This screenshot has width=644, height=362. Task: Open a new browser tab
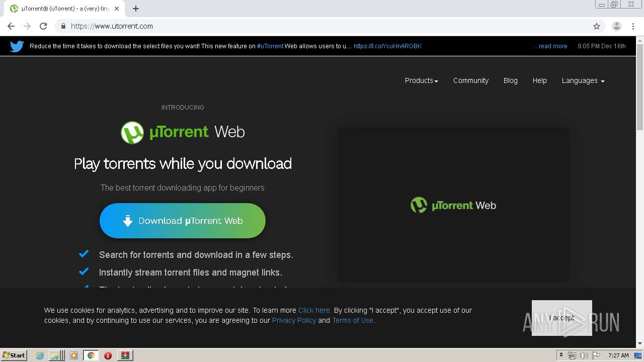tap(136, 9)
